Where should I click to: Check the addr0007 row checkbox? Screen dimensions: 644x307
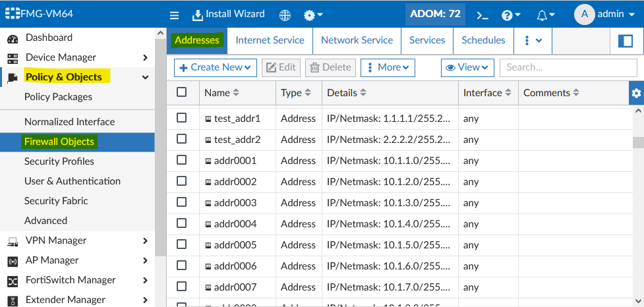pos(181,286)
